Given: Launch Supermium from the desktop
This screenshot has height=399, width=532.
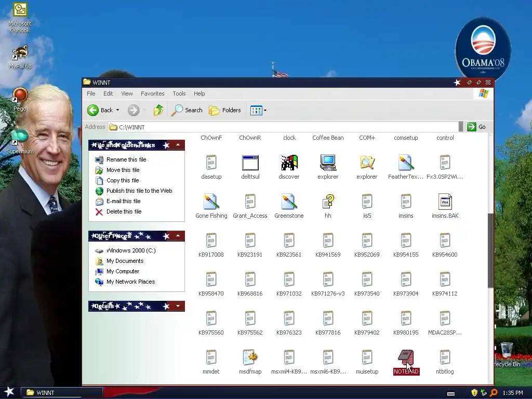Looking at the screenshot, I should 20,142.
